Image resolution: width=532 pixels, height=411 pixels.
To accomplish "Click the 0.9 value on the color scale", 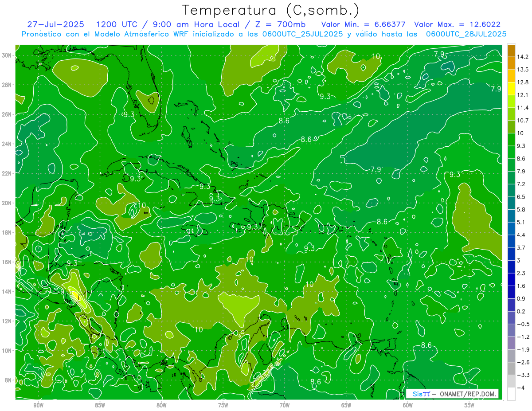I will pyautogui.click(x=522, y=298).
